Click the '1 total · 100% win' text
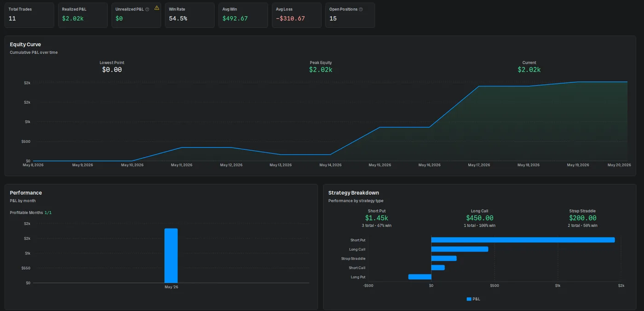 (480, 226)
